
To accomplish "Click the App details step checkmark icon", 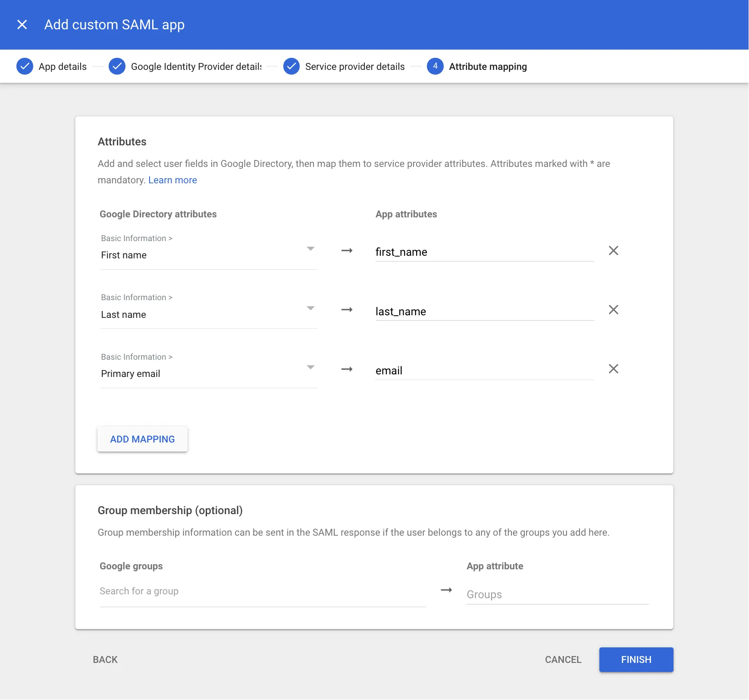I will point(25,66).
